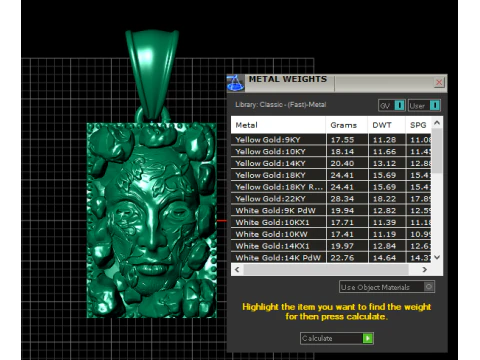
Task: Click the 12.82 DWT value
Action: [x=384, y=211]
